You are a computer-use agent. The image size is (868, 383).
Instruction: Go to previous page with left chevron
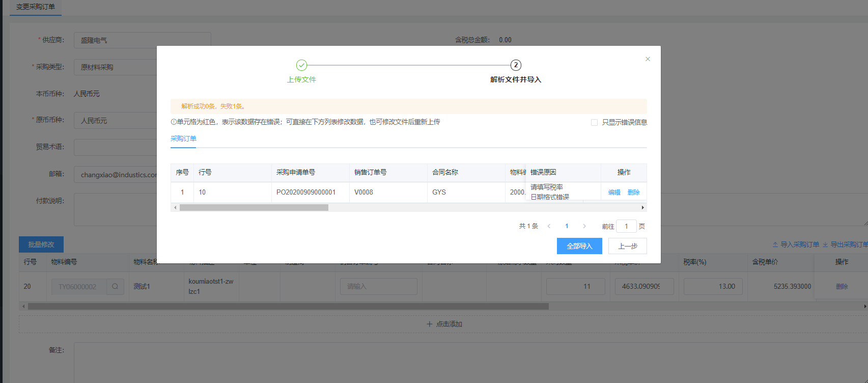point(549,226)
